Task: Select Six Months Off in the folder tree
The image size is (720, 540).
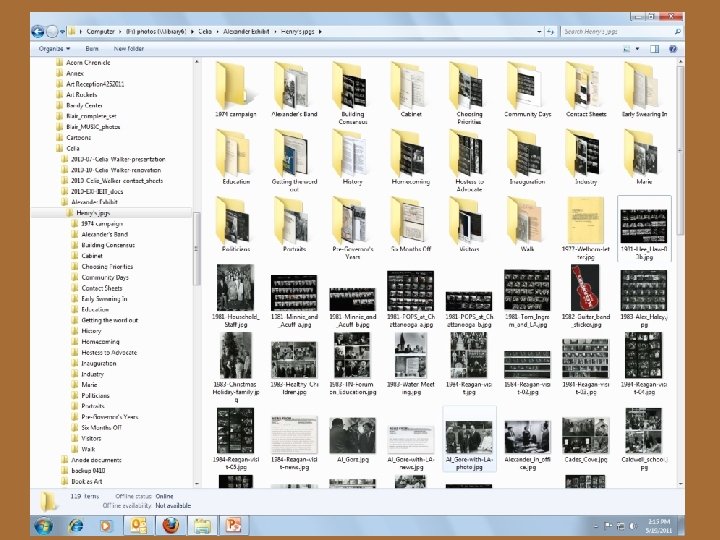Action: click(x=102, y=428)
